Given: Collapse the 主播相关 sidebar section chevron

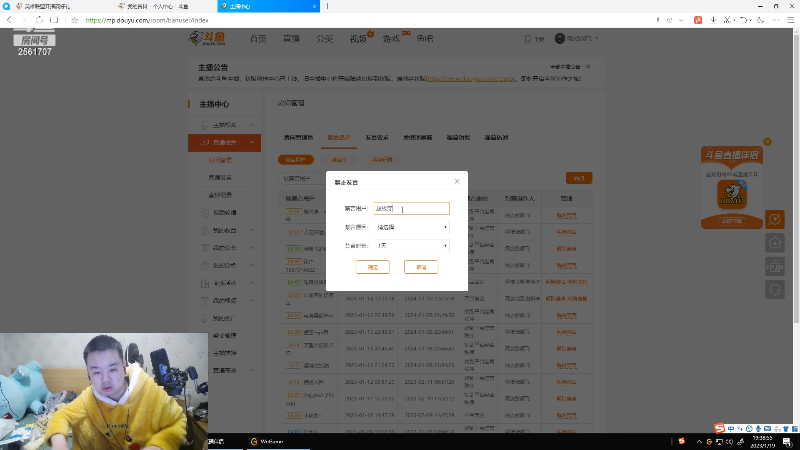Looking at the screenshot, I should click(252, 125).
